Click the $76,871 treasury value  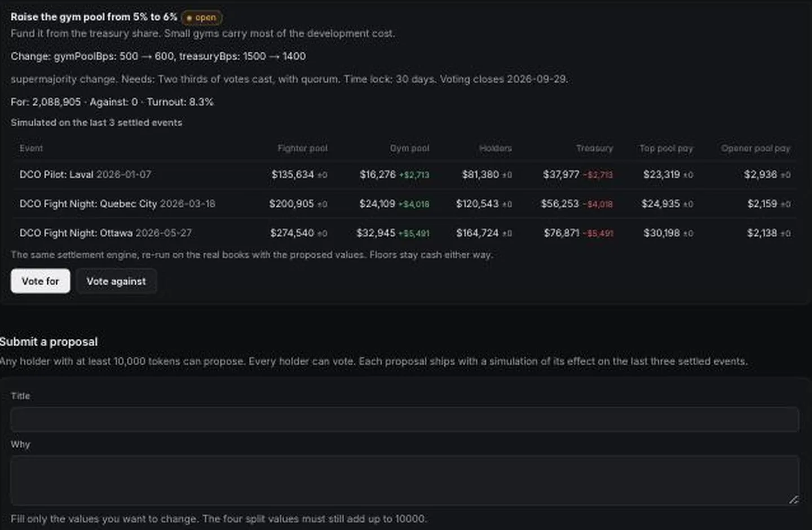pos(562,233)
